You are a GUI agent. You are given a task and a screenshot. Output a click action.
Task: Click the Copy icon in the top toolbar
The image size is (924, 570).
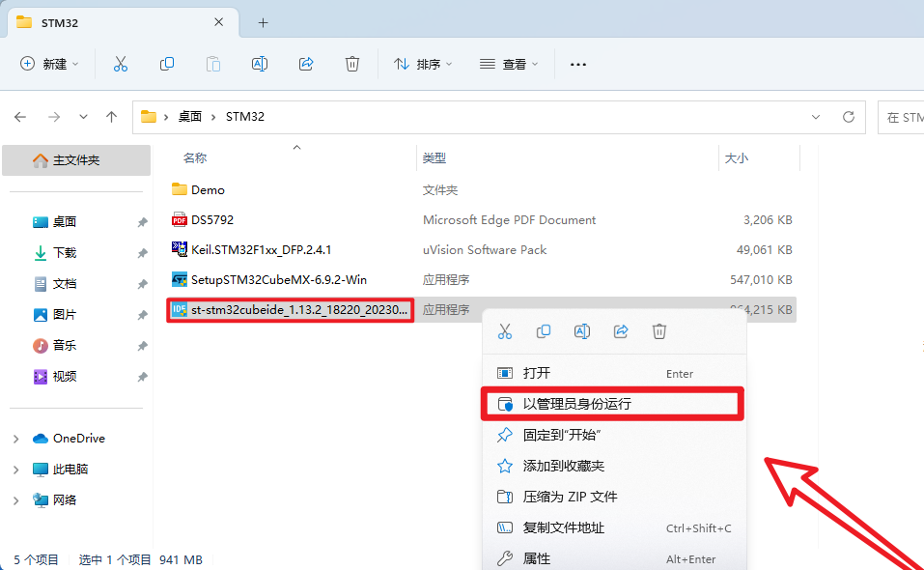pos(167,64)
